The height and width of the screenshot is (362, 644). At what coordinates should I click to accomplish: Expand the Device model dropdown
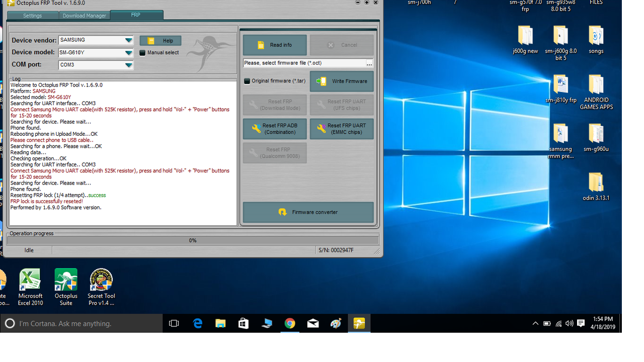[129, 52]
